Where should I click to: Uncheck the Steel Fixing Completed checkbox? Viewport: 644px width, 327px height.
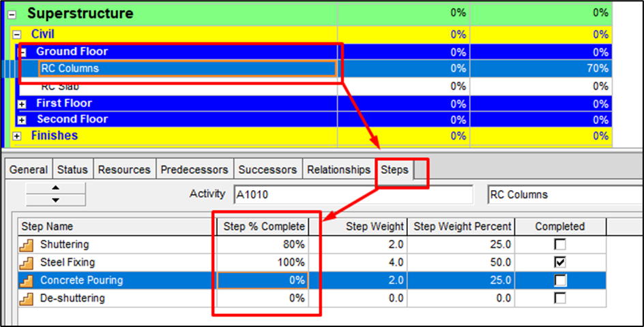(x=560, y=262)
